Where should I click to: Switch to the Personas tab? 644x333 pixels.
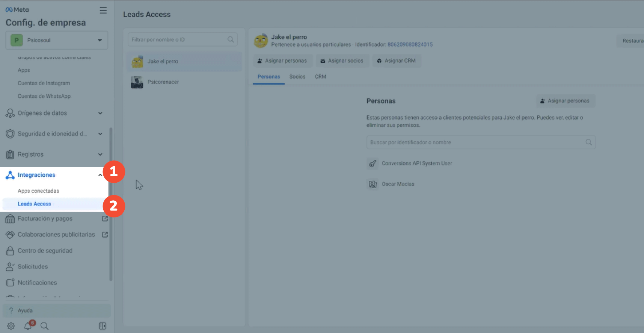click(x=269, y=77)
